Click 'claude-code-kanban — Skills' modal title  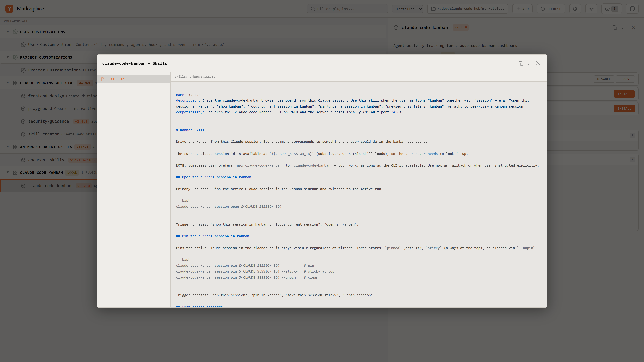pyautogui.click(x=135, y=64)
